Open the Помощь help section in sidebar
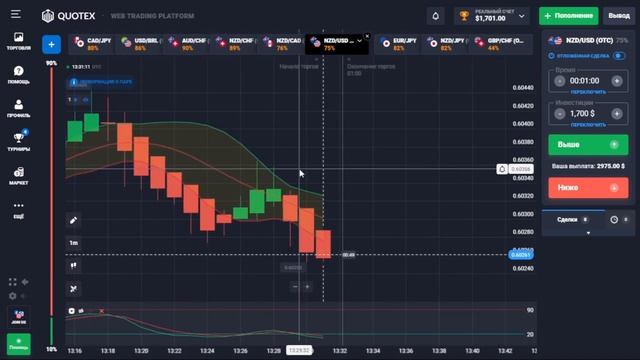The image size is (640, 360). [18, 75]
